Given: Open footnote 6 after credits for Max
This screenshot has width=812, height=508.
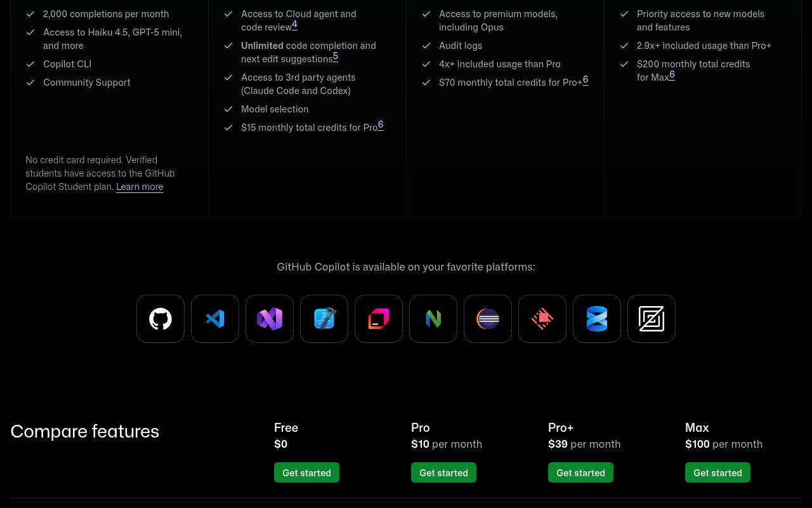Looking at the screenshot, I should 672,75.
